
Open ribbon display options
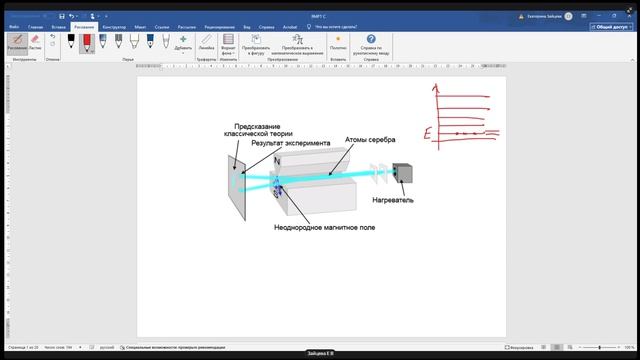click(x=584, y=16)
